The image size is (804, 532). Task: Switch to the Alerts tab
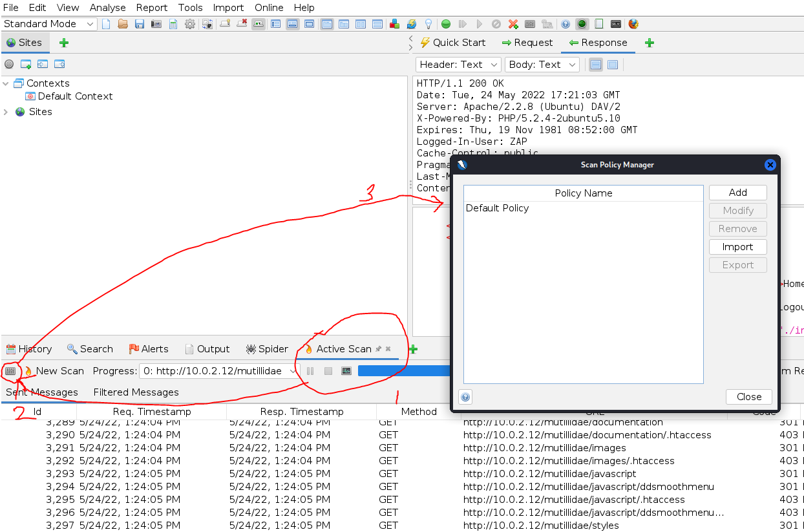149,349
